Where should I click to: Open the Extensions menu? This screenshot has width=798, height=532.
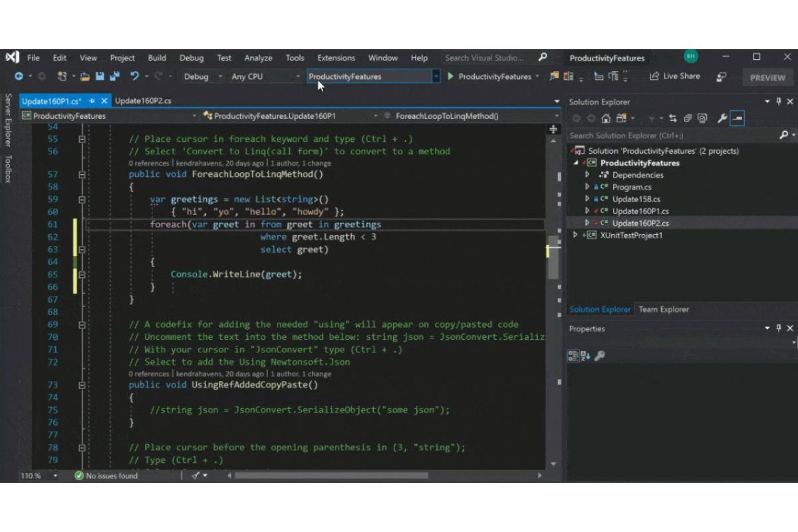pos(336,58)
